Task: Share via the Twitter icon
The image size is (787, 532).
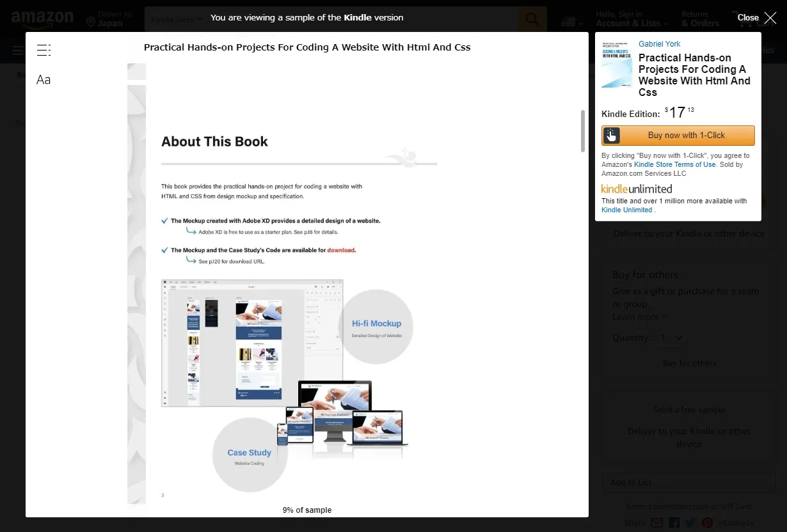Action: [x=690, y=523]
